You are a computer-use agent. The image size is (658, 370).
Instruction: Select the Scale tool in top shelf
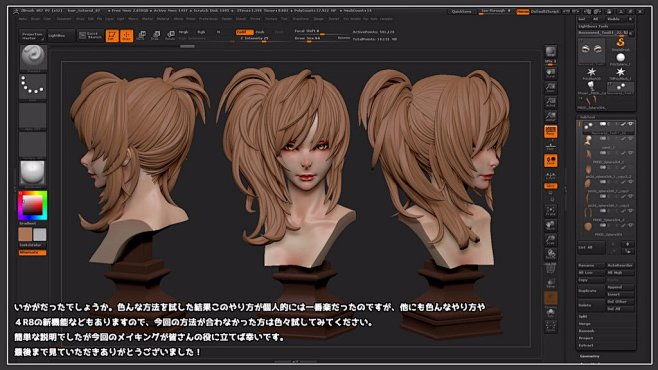[x=156, y=36]
